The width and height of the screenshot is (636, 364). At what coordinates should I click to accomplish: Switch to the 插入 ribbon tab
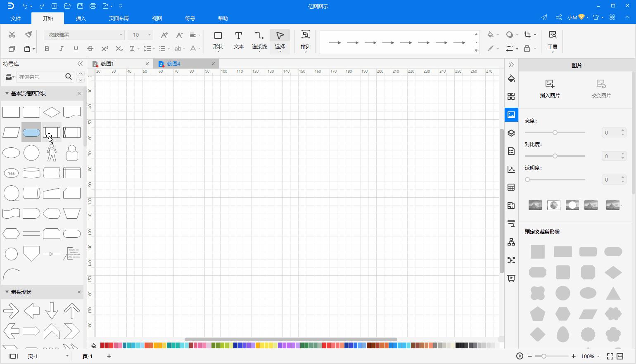81,18
